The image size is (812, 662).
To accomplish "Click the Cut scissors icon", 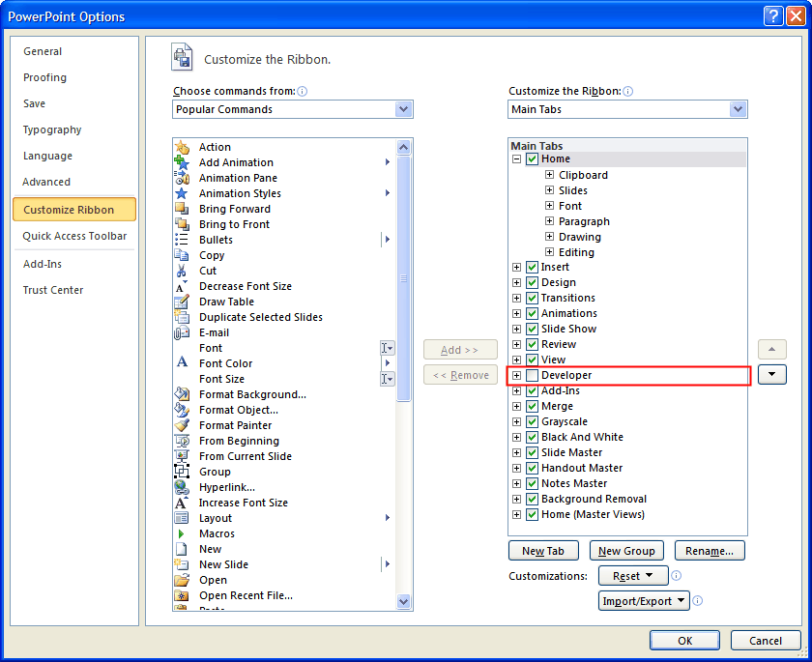I will [x=182, y=271].
